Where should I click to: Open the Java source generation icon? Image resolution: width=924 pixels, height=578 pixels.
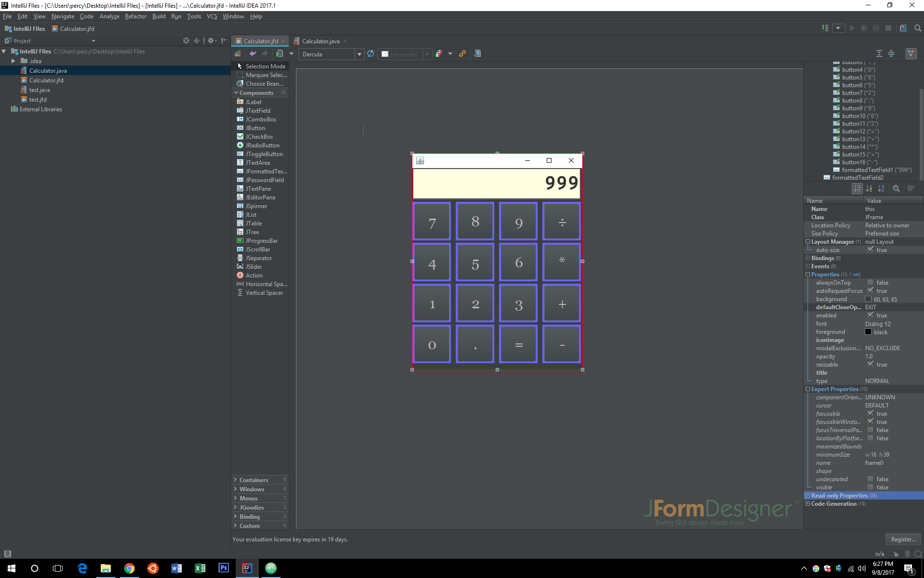click(x=477, y=53)
